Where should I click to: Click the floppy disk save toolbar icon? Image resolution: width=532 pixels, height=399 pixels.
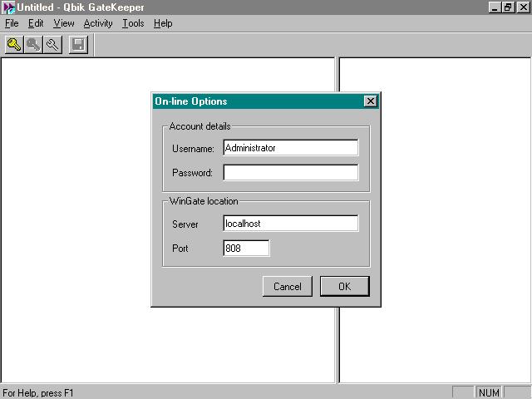click(x=78, y=44)
